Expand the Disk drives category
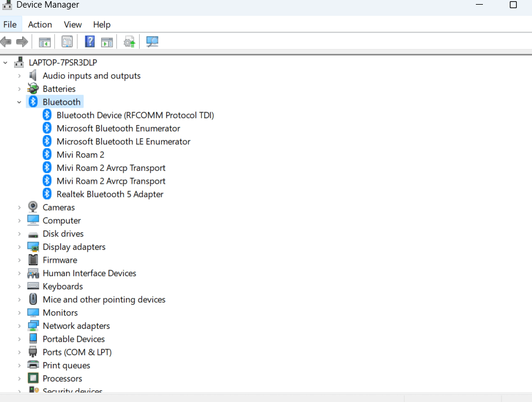Viewport: 532px width, 402px height. (19, 233)
